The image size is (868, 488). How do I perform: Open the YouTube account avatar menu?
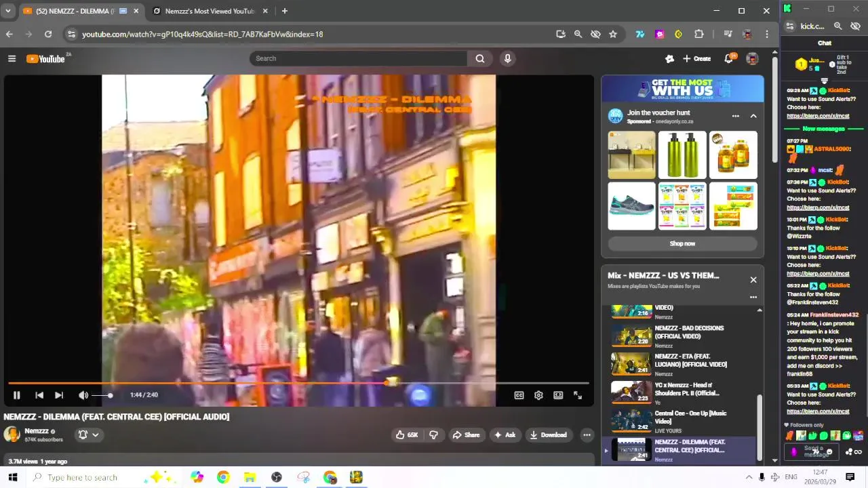[752, 58]
